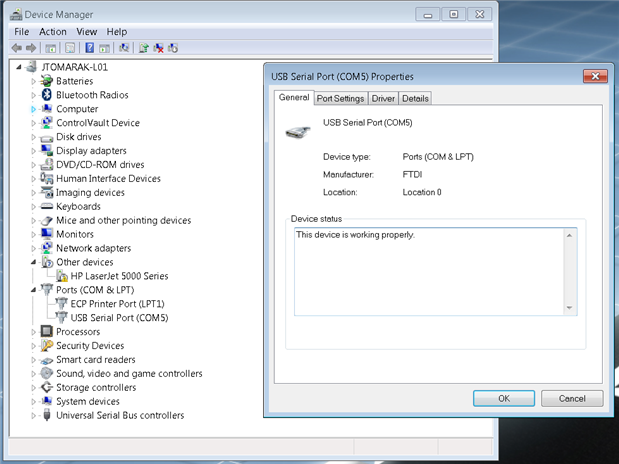Select HP LaserJet 5000 Series item
The width and height of the screenshot is (619, 464).
coord(119,276)
